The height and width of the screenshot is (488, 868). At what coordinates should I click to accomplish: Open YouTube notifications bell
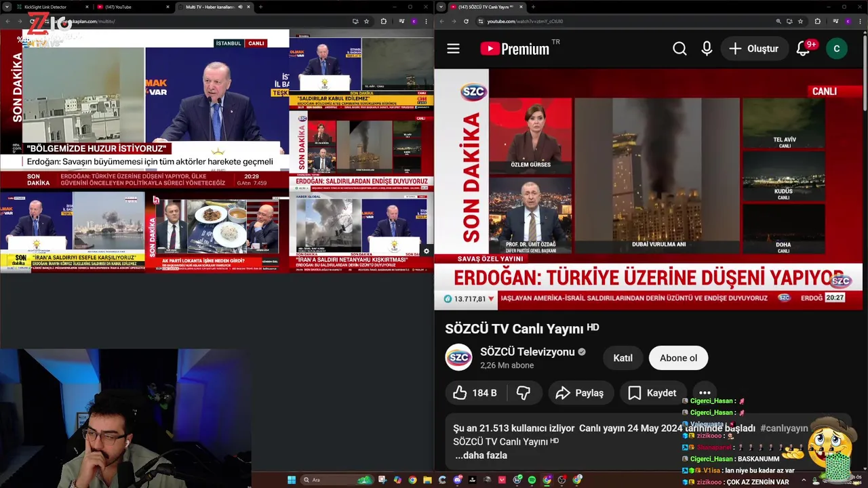[x=804, y=49]
